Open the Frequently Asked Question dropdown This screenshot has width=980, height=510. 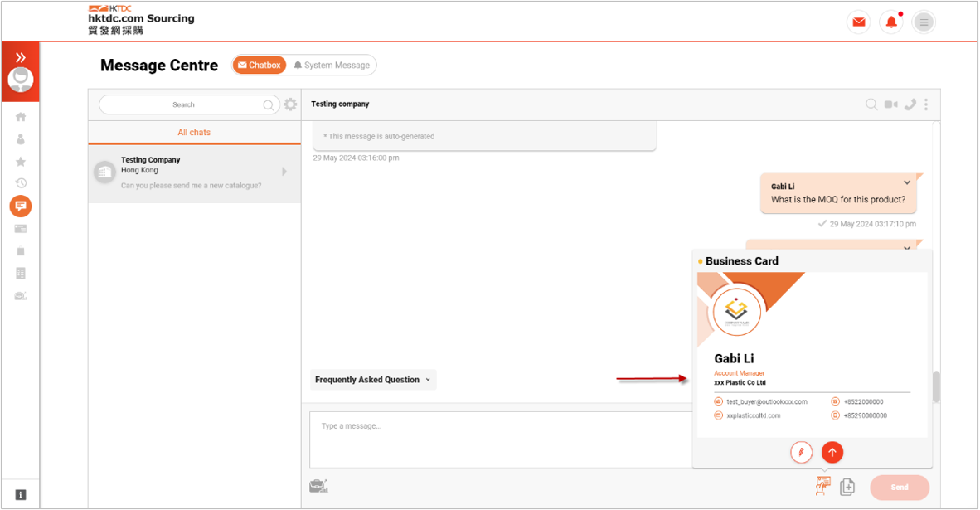click(373, 379)
